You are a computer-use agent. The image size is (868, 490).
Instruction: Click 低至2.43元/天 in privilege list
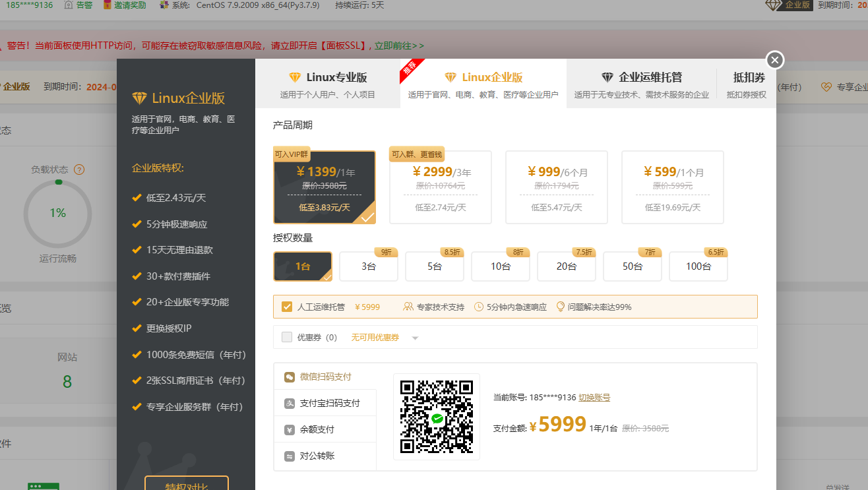[x=176, y=198]
